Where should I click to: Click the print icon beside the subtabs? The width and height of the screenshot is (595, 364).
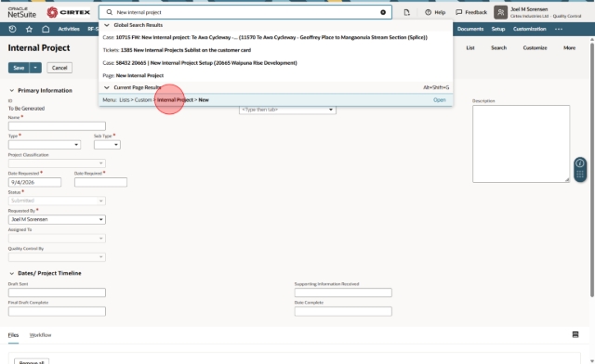coord(575,334)
